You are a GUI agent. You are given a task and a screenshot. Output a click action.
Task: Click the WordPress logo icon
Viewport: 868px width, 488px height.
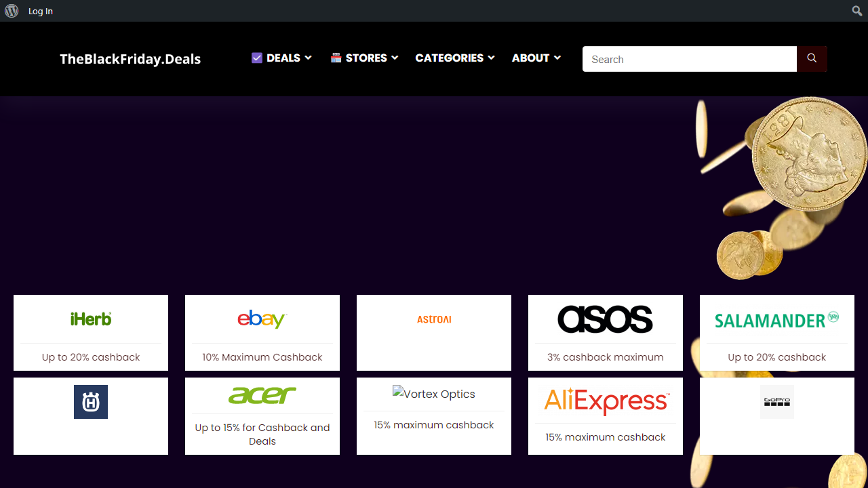(12, 11)
